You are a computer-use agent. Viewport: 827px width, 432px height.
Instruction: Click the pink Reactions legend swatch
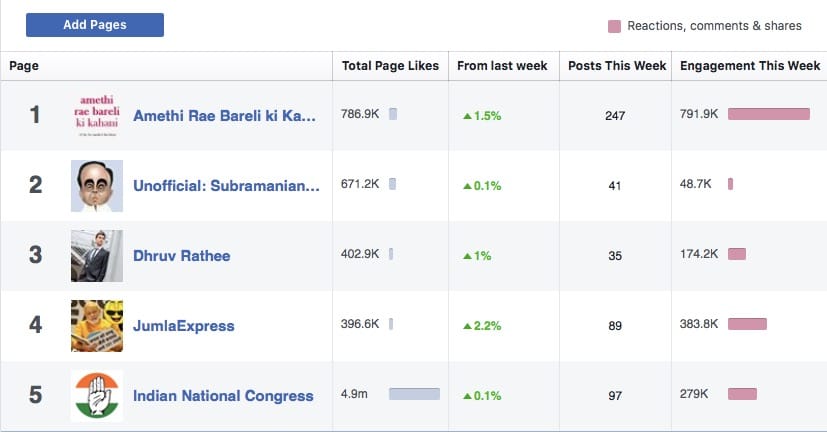(614, 26)
